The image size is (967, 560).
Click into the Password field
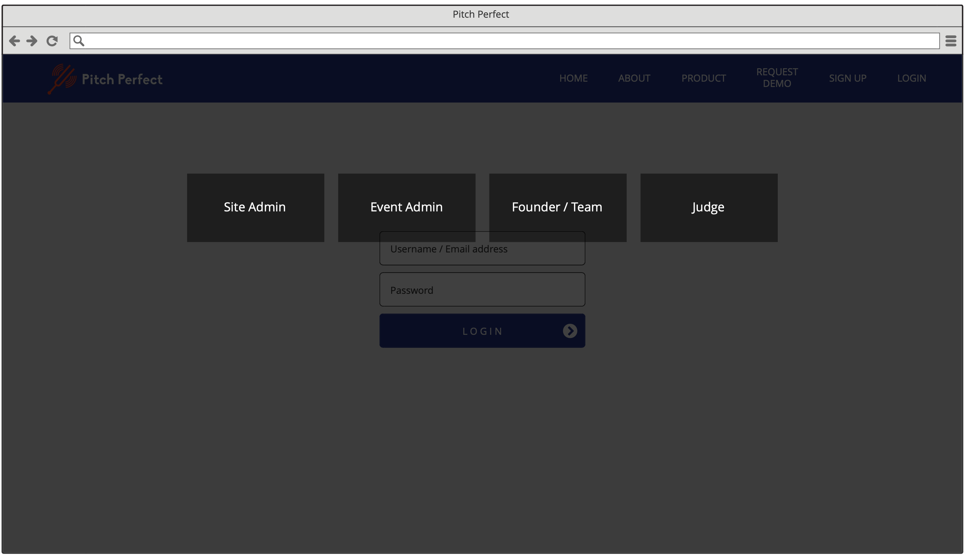tap(482, 290)
